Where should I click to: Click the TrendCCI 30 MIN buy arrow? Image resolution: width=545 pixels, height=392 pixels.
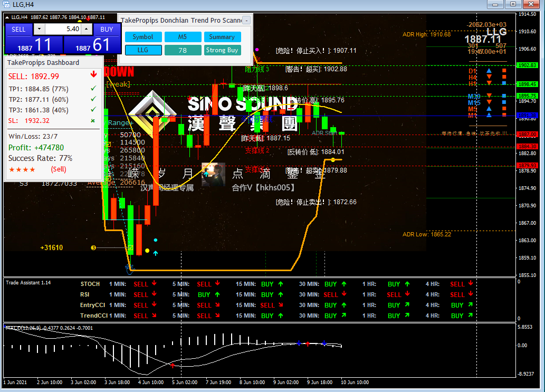pos(344,315)
